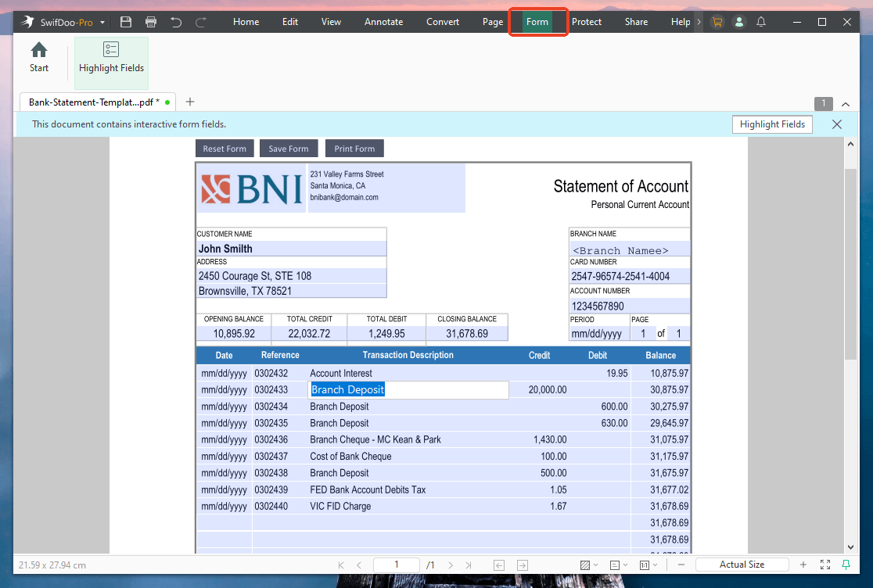Click the page number input box
Screen dimensions: 873x588
(396, 565)
